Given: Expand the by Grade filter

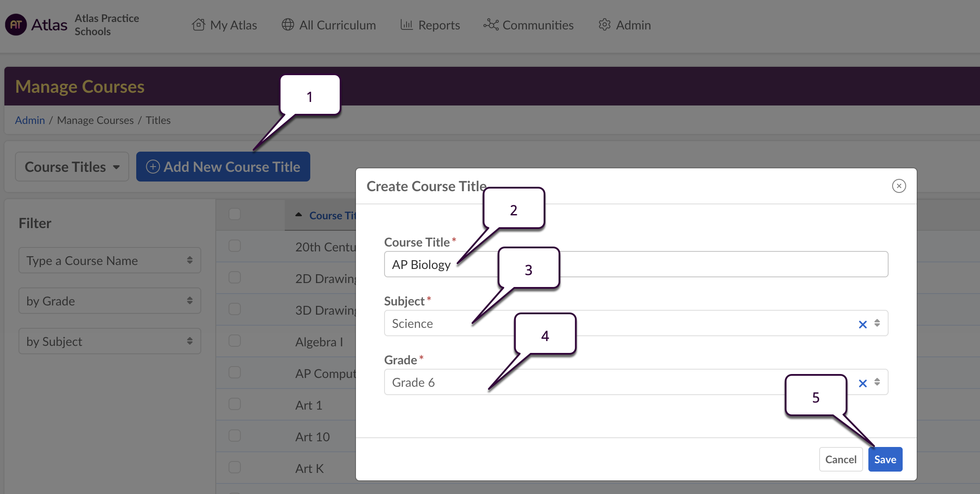Looking at the screenshot, I should [109, 301].
